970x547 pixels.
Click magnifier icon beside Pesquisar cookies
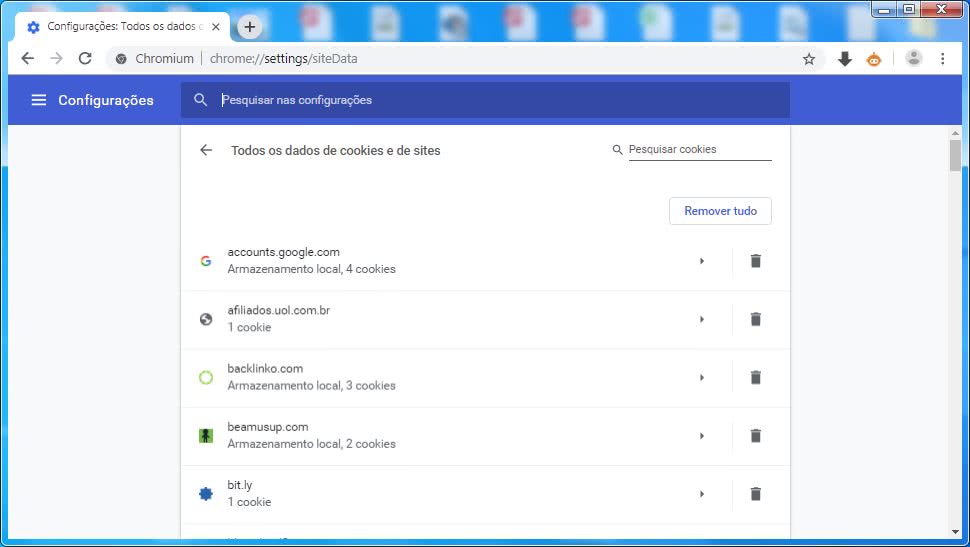[x=617, y=150]
